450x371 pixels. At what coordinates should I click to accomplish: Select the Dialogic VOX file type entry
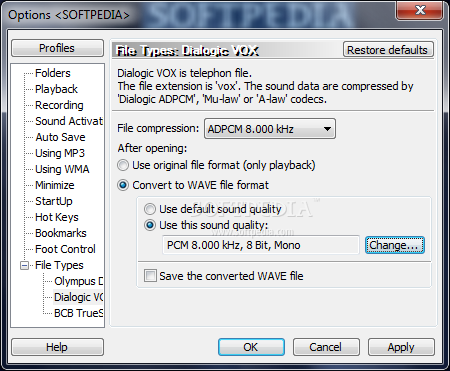tap(79, 297)
